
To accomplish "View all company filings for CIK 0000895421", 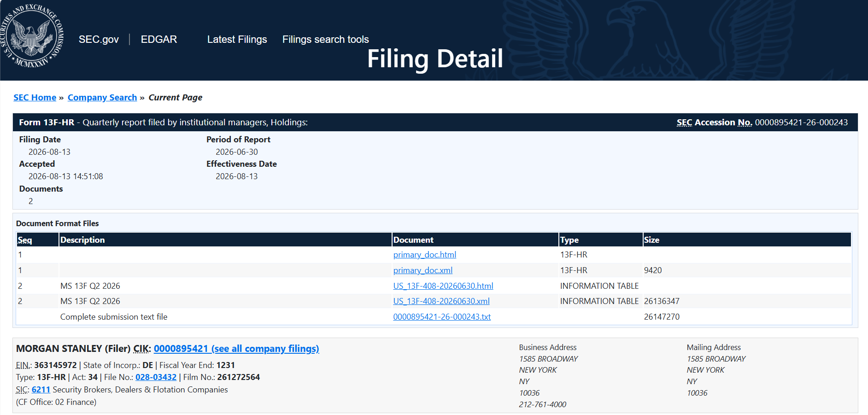I will point(236,349).
